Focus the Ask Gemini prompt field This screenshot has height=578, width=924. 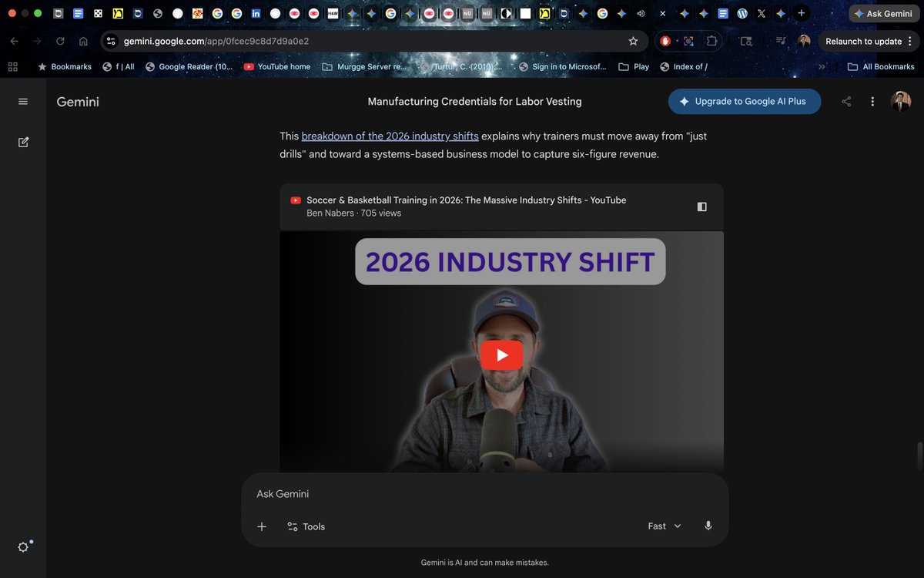(485, 494)
